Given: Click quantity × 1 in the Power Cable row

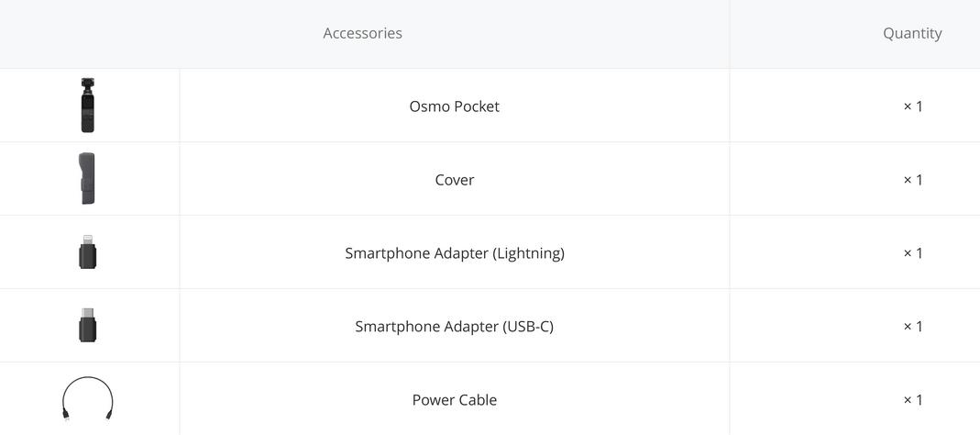Looking at the screenshot, I should coord(912,399).
